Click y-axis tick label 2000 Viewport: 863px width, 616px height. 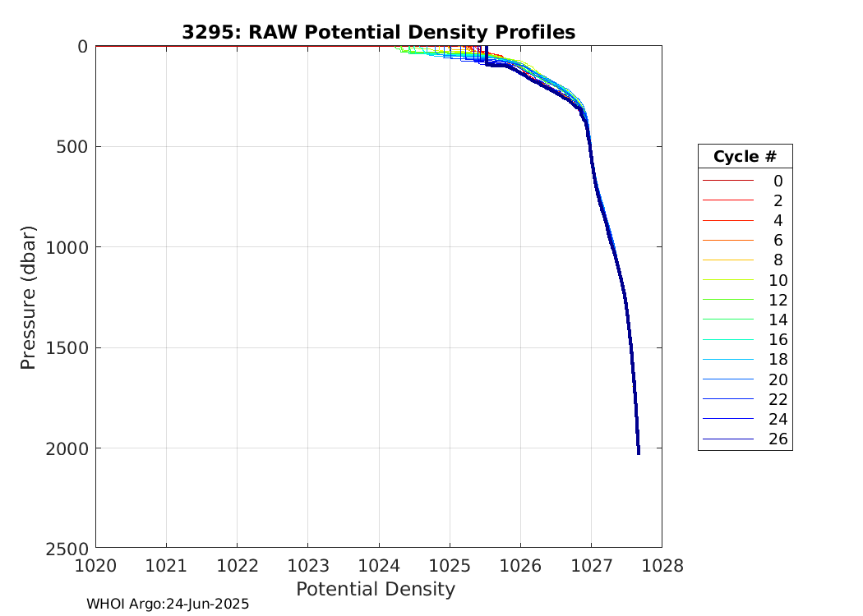point(67,448)
